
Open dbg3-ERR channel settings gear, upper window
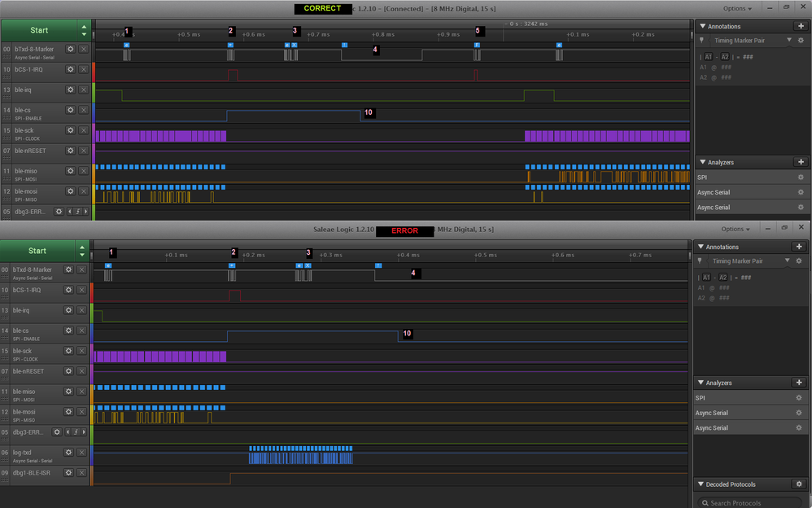pyautogui.click(x=59, y=212)
